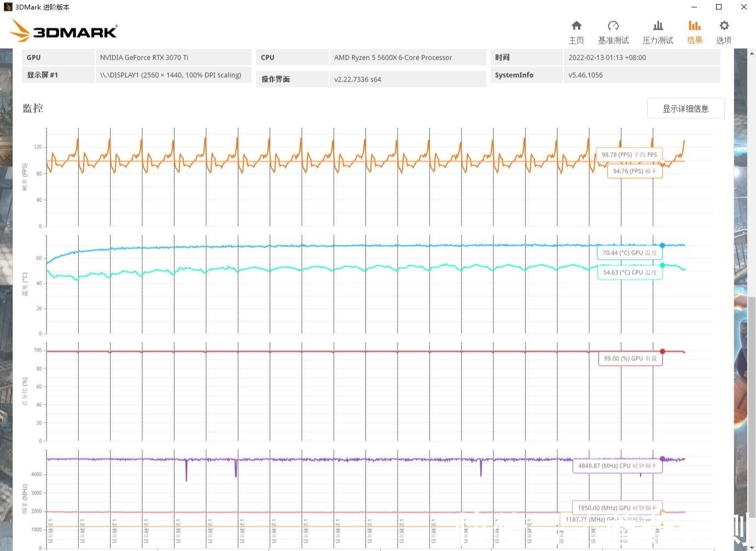The height and width of the screenshot is (551, 756).
Task: Click the 监控 section heading
Action: (x=33, y=108)
